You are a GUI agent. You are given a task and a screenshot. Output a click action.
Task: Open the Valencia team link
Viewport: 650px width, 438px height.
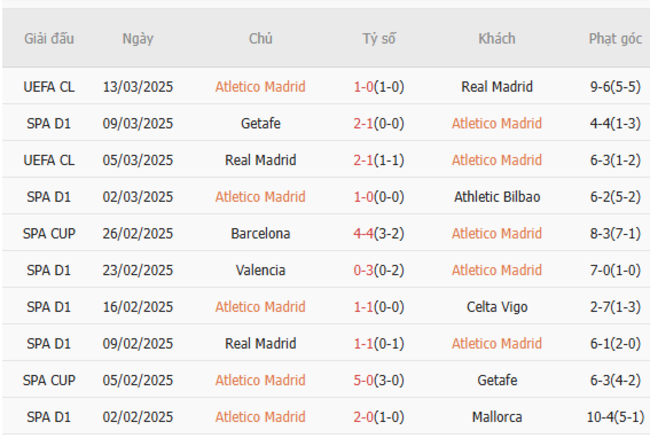[x=260, y=270]
